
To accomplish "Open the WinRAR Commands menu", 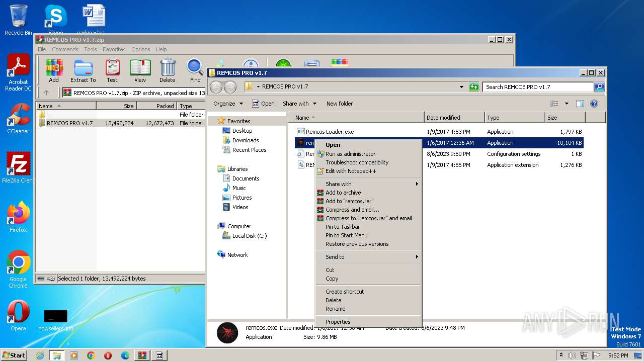I will tap(65, 49).
